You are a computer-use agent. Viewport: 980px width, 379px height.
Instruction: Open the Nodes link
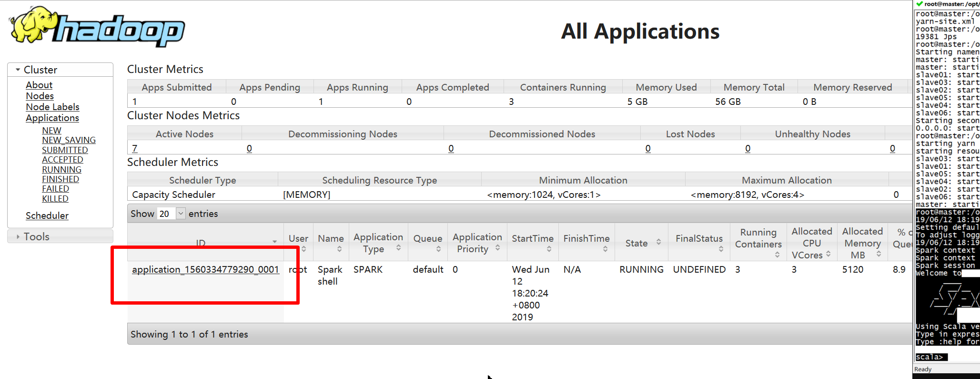pos(40,96)
